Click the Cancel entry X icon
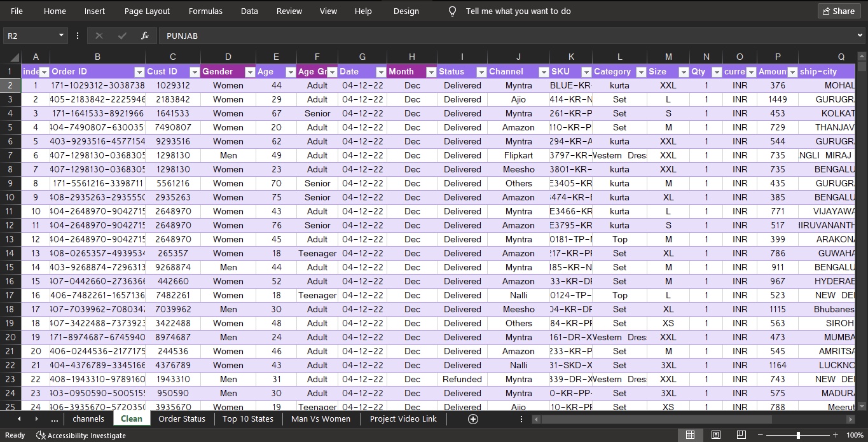868x442 pixels. [99, 36]
